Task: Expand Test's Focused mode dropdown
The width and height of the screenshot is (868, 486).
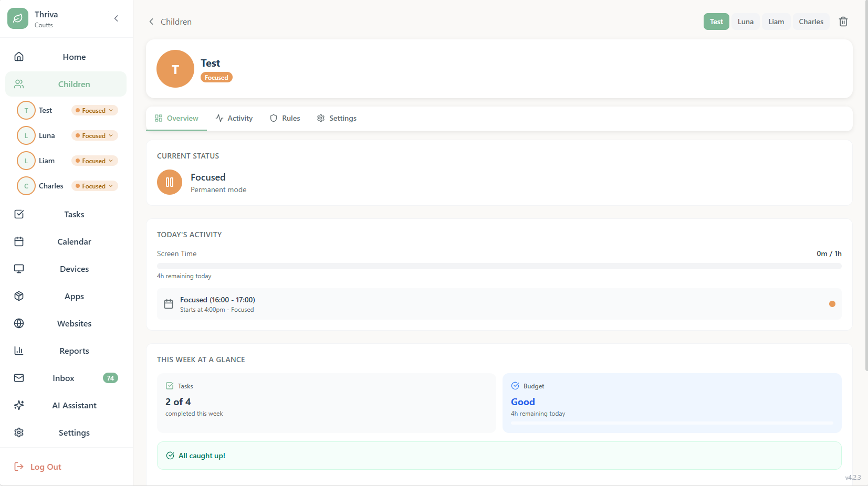Action: coord(95,110)
